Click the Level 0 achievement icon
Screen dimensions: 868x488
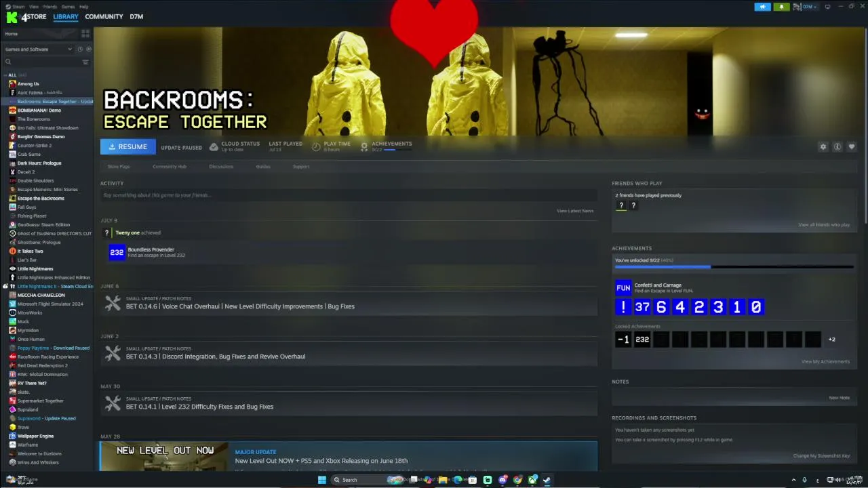coord(756,307)
